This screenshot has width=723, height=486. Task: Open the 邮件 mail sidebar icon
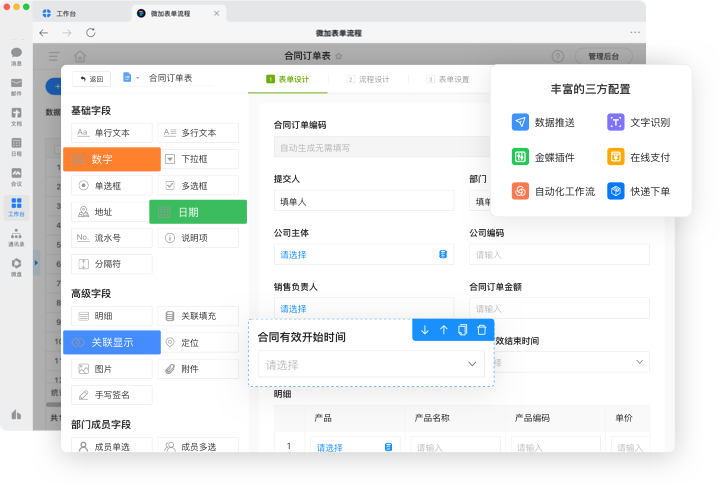tap(16, 87)
